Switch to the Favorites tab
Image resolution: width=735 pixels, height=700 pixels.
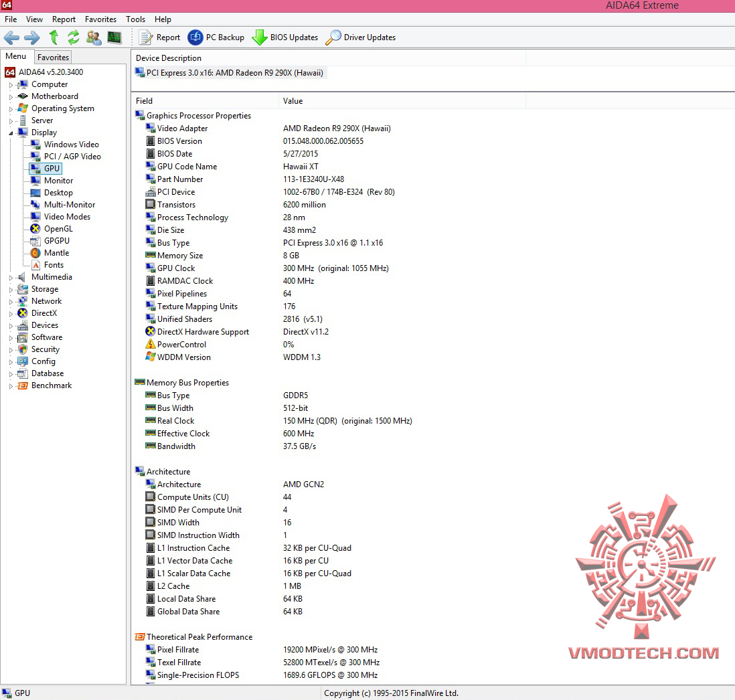(x=53, y=57)
